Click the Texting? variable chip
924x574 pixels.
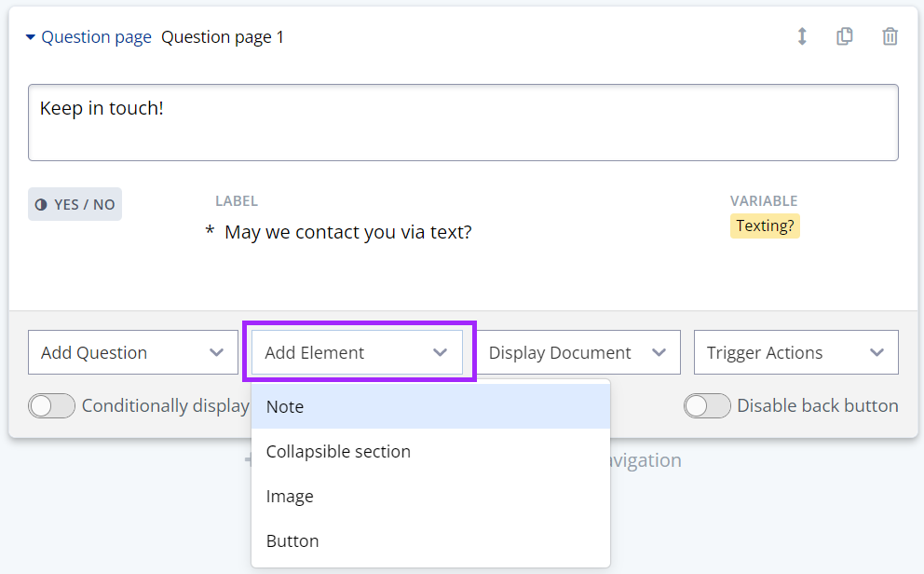[765, 225]
